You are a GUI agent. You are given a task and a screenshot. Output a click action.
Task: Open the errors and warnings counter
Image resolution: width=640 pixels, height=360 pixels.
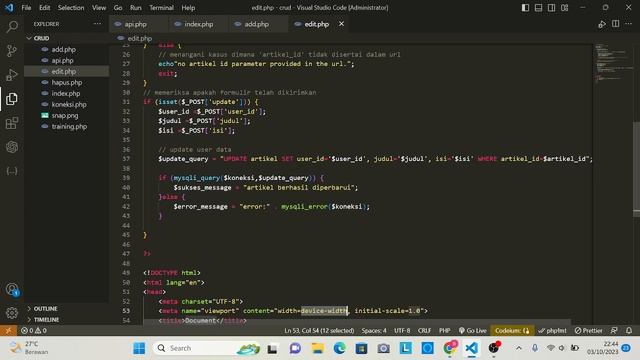tap(33, 331)
